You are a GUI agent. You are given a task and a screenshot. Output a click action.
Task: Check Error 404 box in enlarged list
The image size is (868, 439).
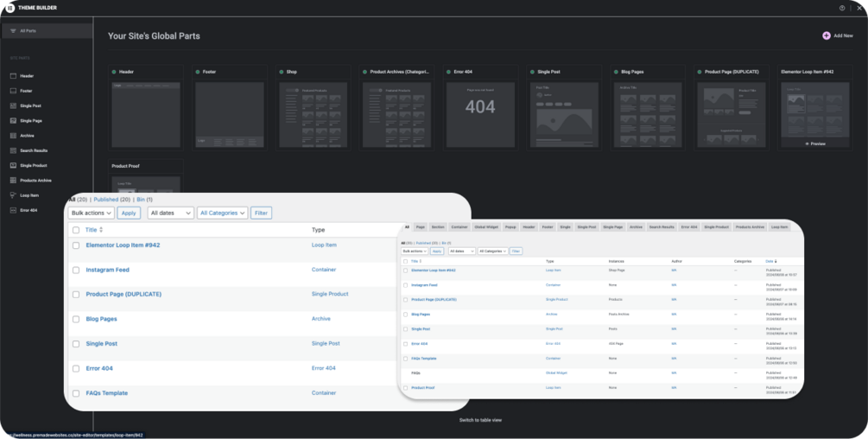click(x=76, y=369)
